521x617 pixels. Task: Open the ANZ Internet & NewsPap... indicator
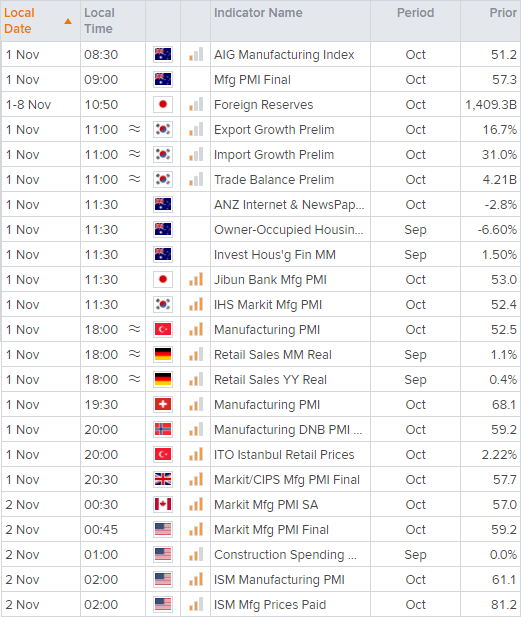pyautogui.click(x=289, y=205)
